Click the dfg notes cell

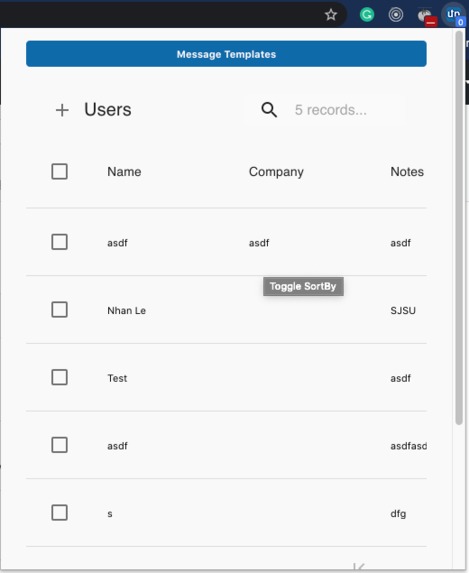tap(398, 514)
